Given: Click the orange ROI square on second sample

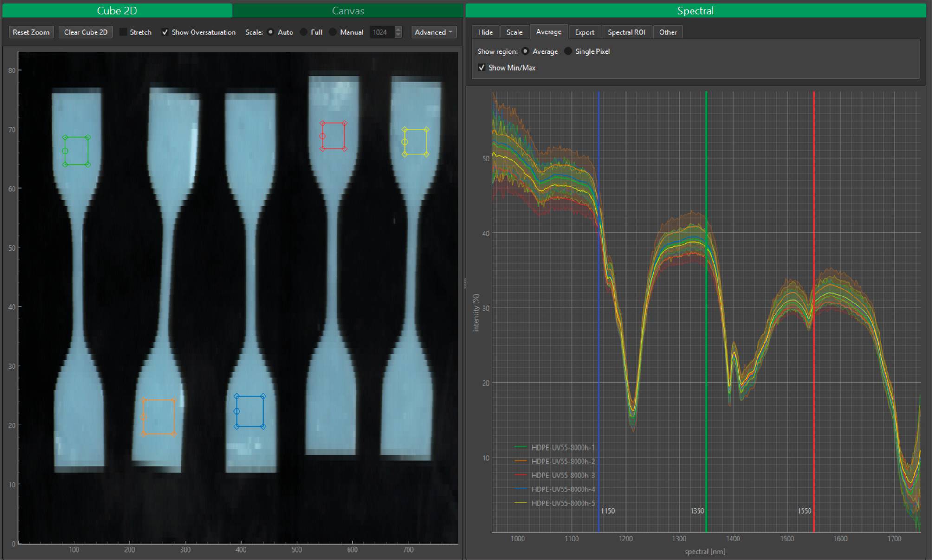Looking at the screenshot, I should [x=158, y=417].
